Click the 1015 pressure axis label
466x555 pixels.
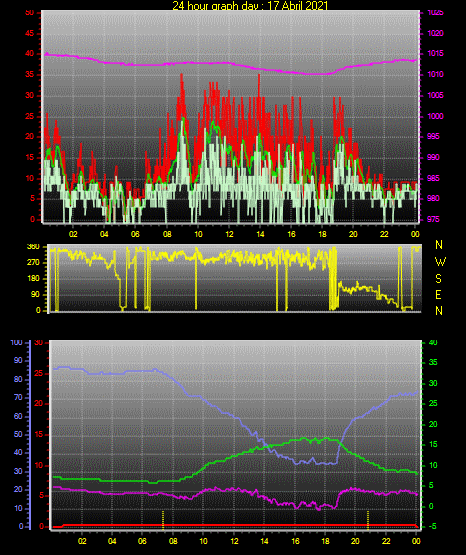[x=435, y=53]
